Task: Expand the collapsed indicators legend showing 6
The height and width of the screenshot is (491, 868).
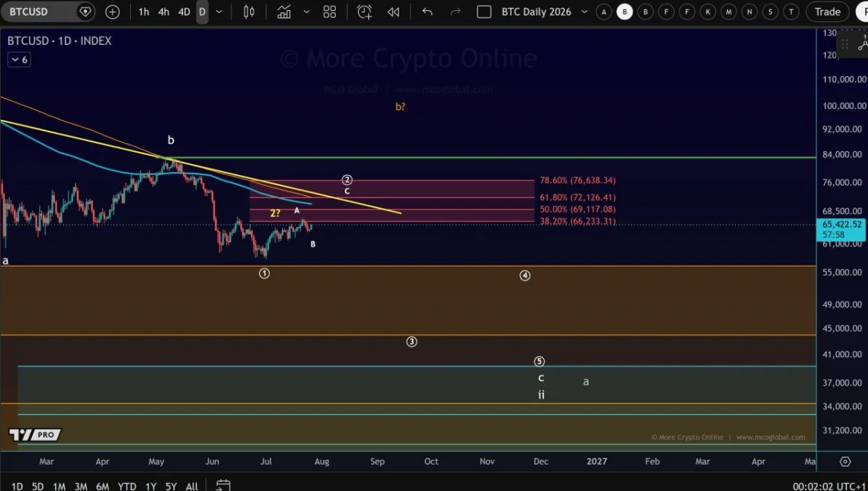Action: coord(18,59)
